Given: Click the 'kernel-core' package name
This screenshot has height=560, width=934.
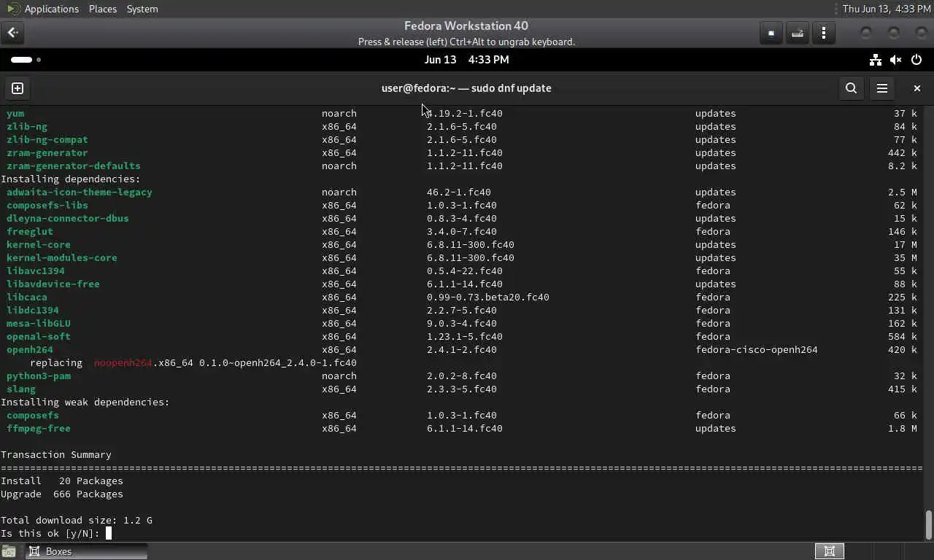Looking at the screenshot, I should (x=39, y=244).
